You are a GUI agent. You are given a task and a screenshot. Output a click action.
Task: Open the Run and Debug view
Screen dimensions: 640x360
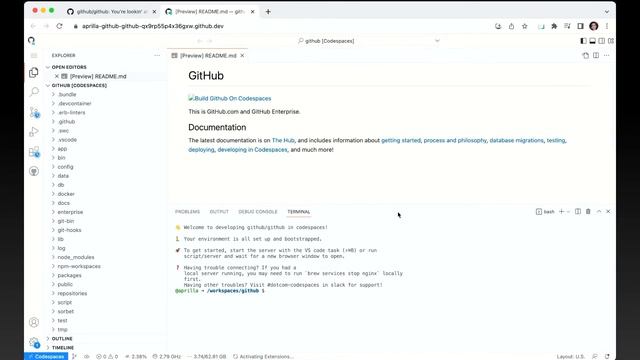click(34, 131)
